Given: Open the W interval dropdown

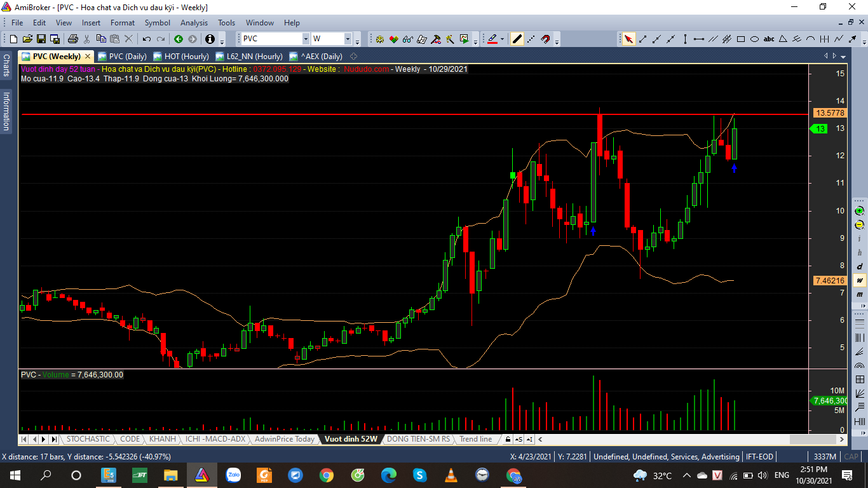Looking at the screenshot, I should pos(348,39).
